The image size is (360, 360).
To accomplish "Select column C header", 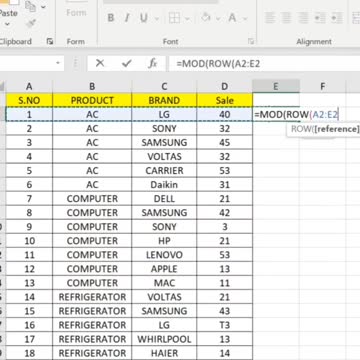I will 164,86.
